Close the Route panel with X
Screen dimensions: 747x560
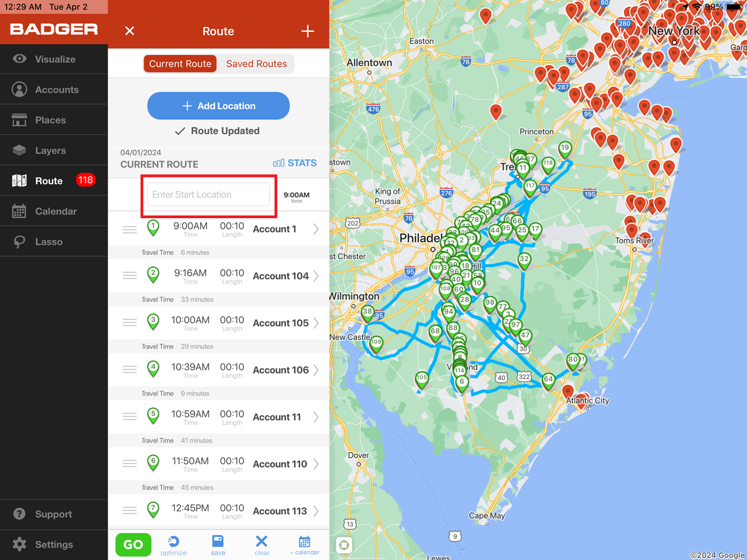(x=130, y=31)
